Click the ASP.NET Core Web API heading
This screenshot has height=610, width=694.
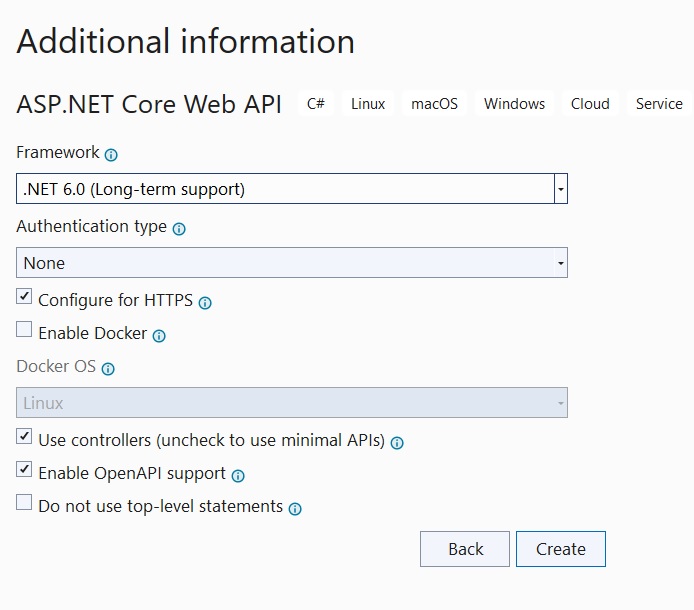(149, 104)
